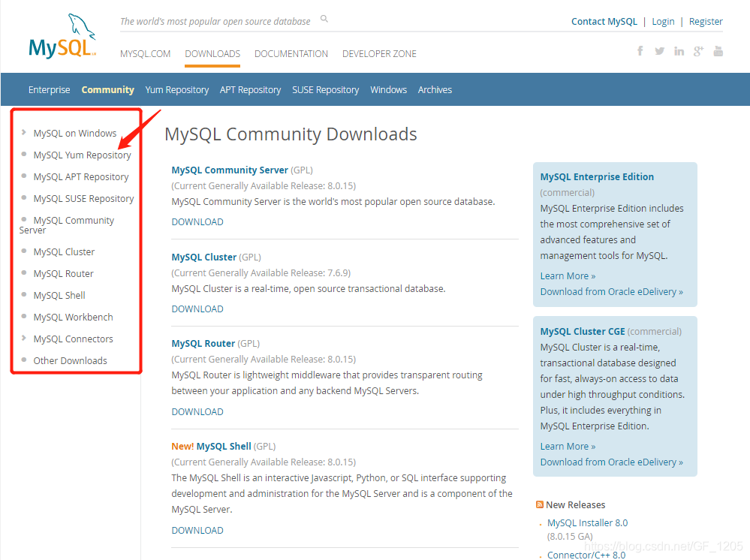This screenshot has height=560, width=750.
Task: Click the search tagline input area
Action: [215, 22]
